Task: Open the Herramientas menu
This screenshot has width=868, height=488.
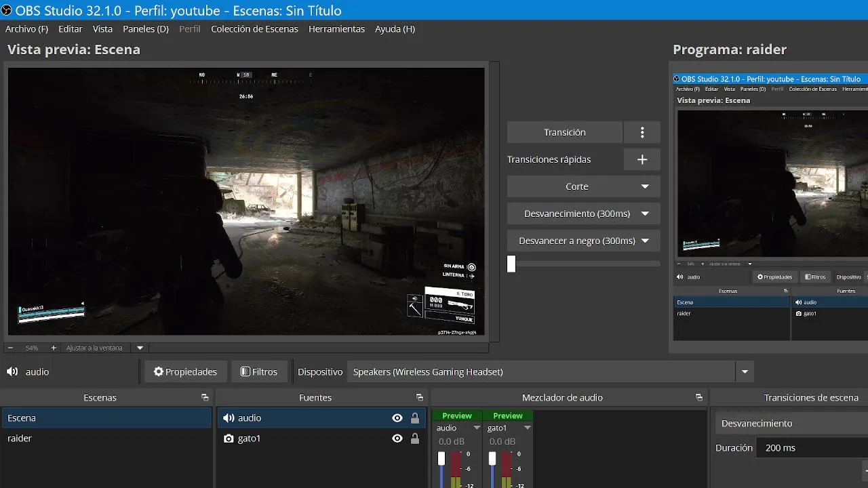Action: [x=336, y=29]
